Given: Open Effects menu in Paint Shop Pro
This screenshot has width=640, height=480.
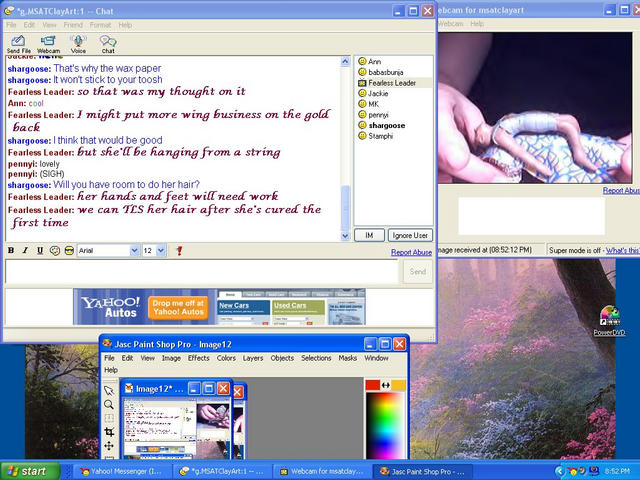Looking at the screenshot, I should pos(198,358).
